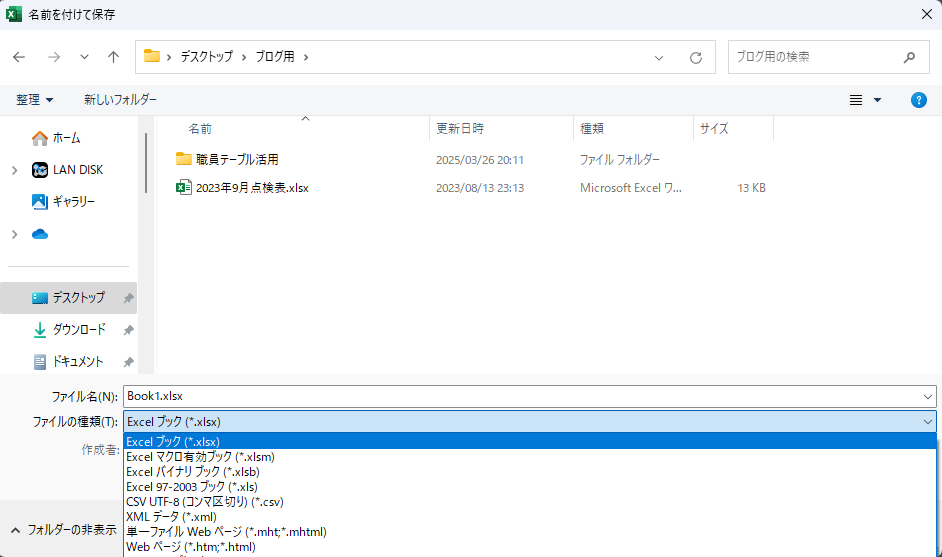The image size is (942, 557).
Task: Select デスクトップ in the address path
Action: pyautogui.click(x=207, y=57)
